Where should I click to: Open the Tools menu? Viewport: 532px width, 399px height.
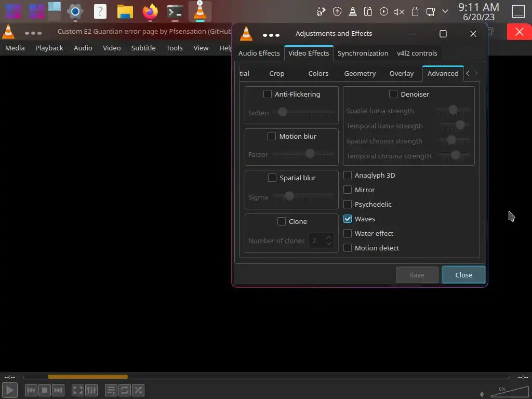click(175, 48)
